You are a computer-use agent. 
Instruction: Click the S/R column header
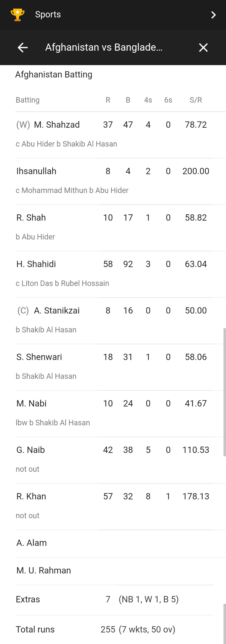[195, 100]
